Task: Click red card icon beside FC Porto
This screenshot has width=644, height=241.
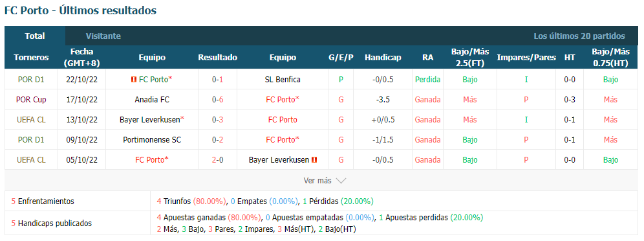Action: (x=133, y=80)
